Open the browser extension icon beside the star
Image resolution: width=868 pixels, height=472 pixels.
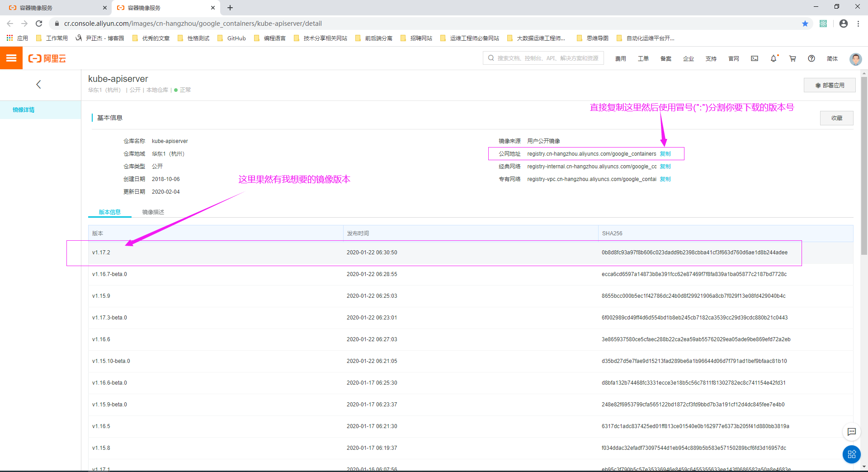click(x=823, y=24)
